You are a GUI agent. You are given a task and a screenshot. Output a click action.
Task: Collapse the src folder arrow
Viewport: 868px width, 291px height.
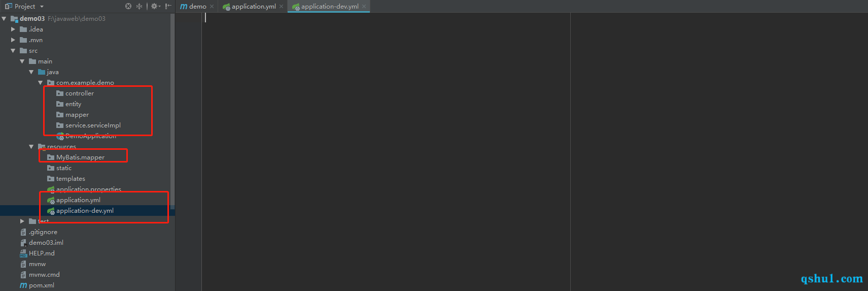click(13, 51)
